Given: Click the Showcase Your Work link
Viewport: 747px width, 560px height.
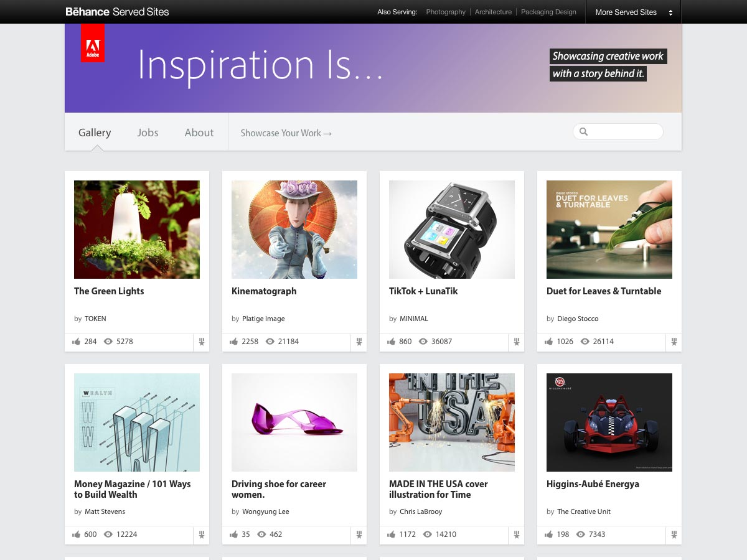Looking at the screenshot, I should pyautogui.click(x=286, y=133).
